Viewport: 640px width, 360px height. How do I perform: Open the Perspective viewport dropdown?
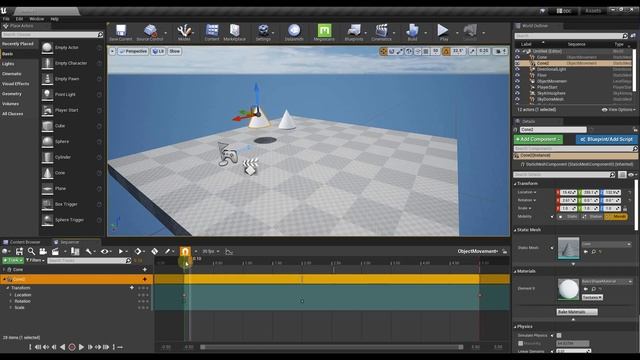tap(133, 51)
